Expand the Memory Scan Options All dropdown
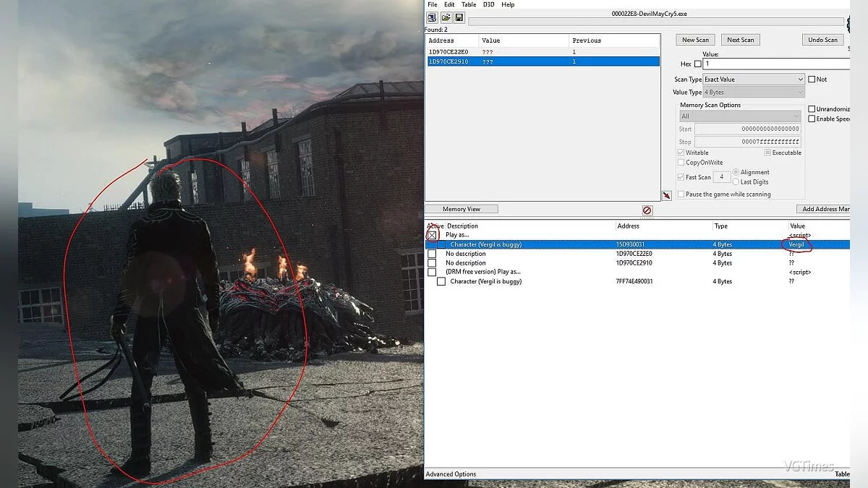Viewport: 868px width, 488px height. (739, 116)
